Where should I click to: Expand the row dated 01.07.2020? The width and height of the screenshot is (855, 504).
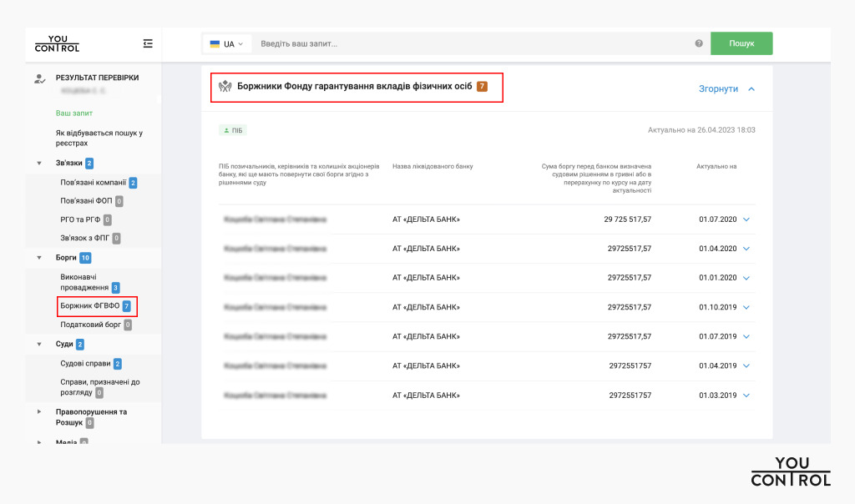[x=746, y=219]
